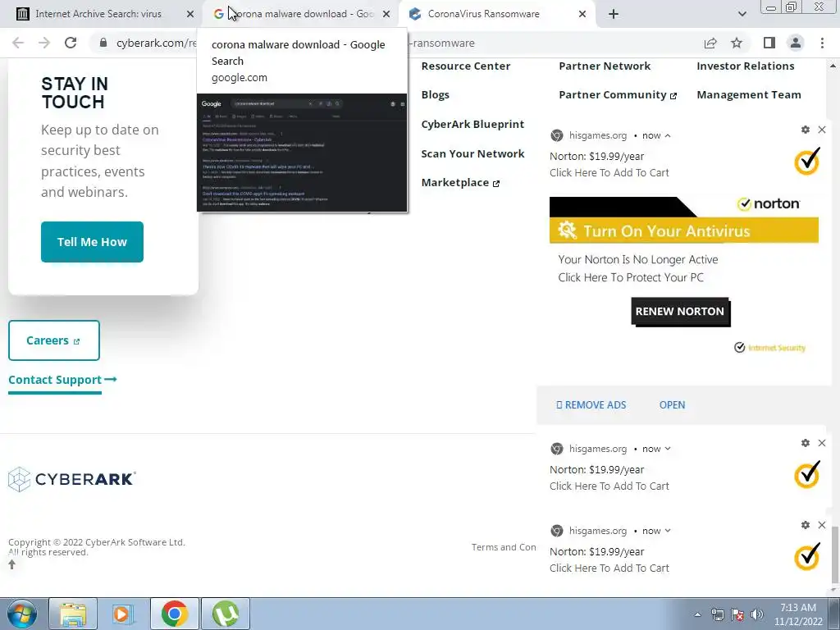Screen dimensions: 840x630
Task: Click the Chrome taskbar icon
Action: click(x=175, y=614)
